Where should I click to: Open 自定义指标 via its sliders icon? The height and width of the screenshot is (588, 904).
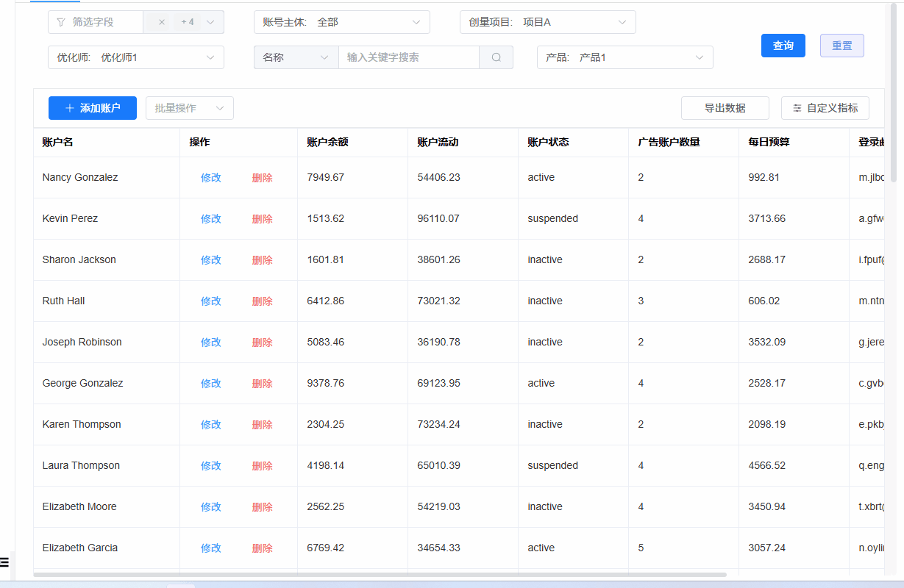[x=797, y=107]
